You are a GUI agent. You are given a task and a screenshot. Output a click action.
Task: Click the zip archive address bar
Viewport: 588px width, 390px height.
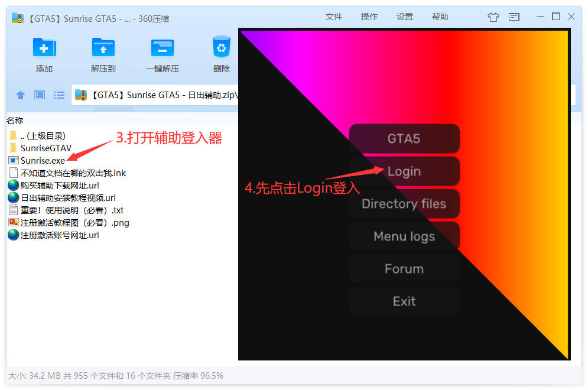coord(165,95)
